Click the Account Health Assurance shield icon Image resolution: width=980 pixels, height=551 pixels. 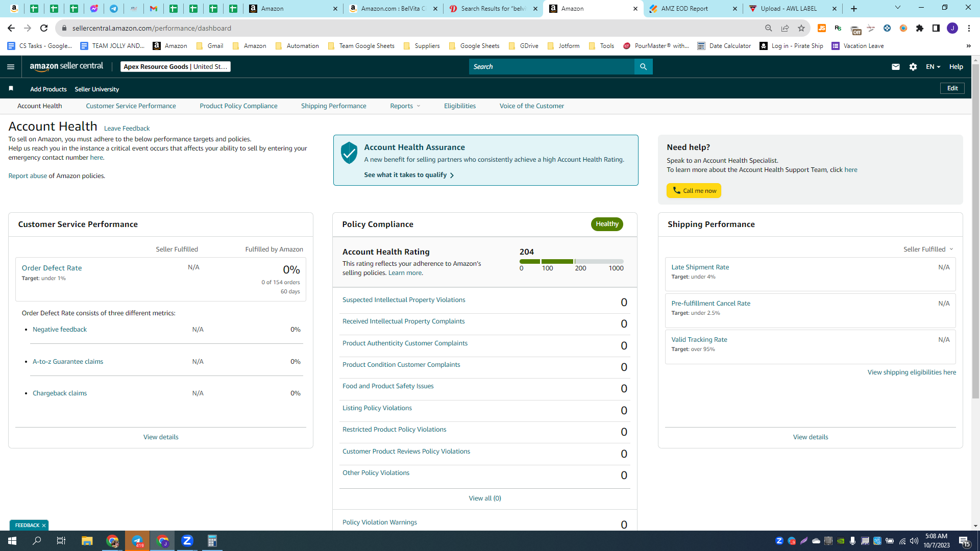(x=349, y=153)
